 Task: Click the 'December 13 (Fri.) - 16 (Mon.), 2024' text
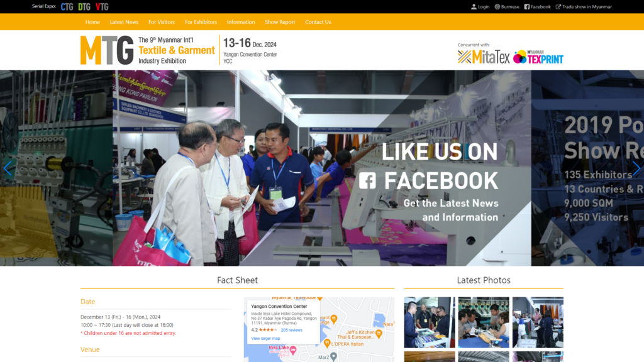(120, 317)
